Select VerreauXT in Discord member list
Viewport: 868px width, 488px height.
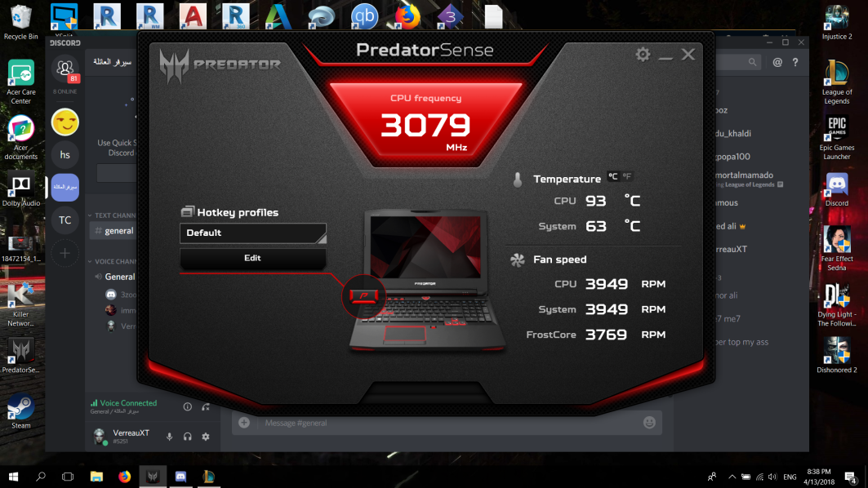(x=731, y=249)
